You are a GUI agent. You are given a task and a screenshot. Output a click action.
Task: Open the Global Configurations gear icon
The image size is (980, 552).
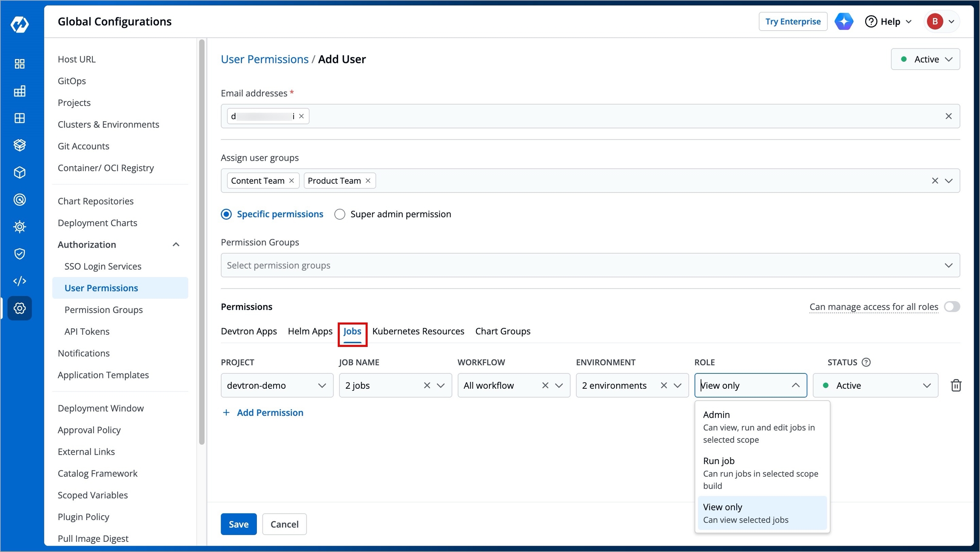click(20, 308)
